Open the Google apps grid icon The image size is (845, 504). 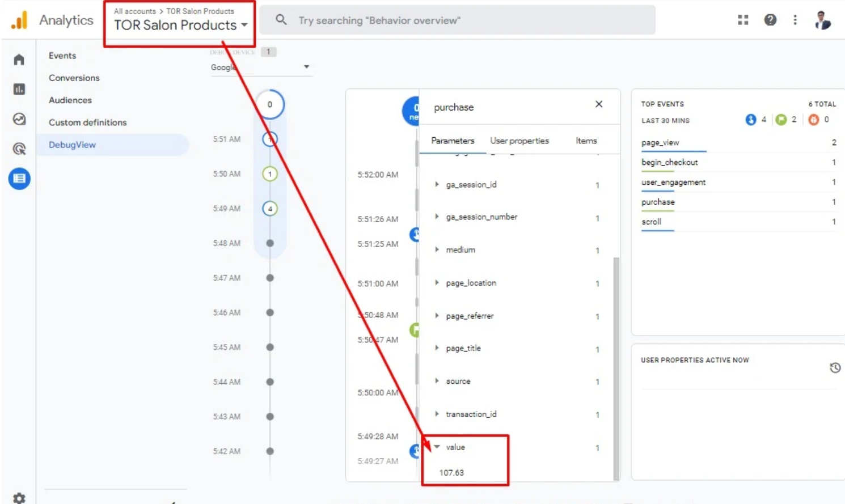coord(743,20)
